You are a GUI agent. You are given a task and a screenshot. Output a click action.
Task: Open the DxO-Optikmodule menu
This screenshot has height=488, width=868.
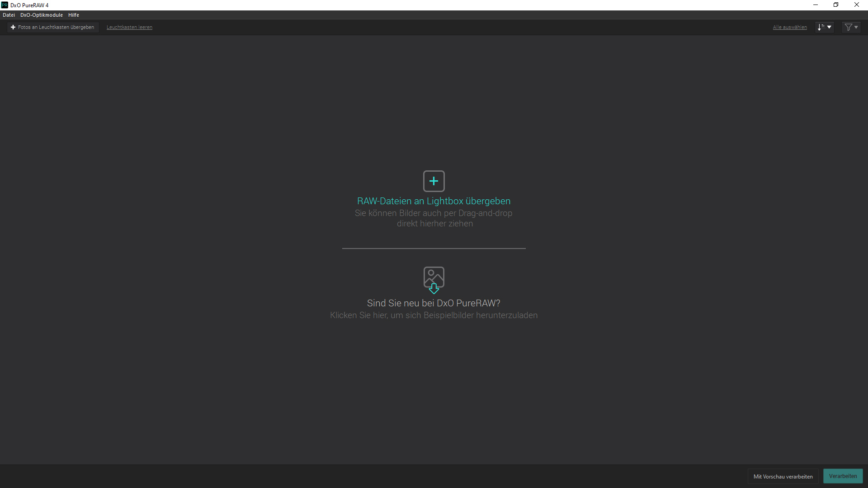[x=42, y=15]
